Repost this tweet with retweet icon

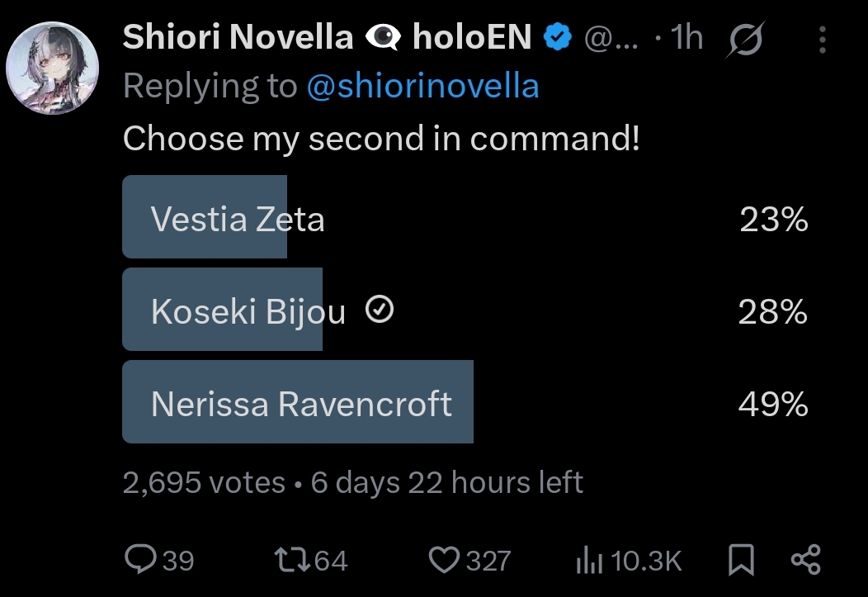pyautogui.click(x=293, y=561)
